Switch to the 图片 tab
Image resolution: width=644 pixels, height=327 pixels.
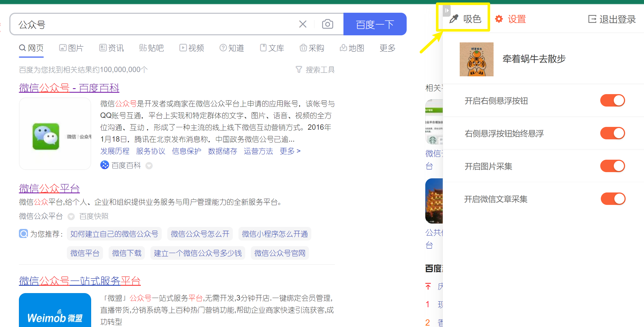[x=71, y=48]
